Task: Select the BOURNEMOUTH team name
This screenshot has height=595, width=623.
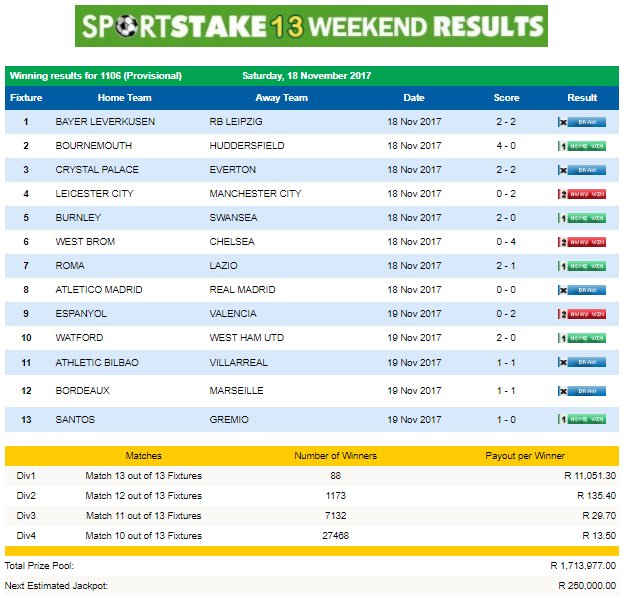Action: [x=93, y=146]
